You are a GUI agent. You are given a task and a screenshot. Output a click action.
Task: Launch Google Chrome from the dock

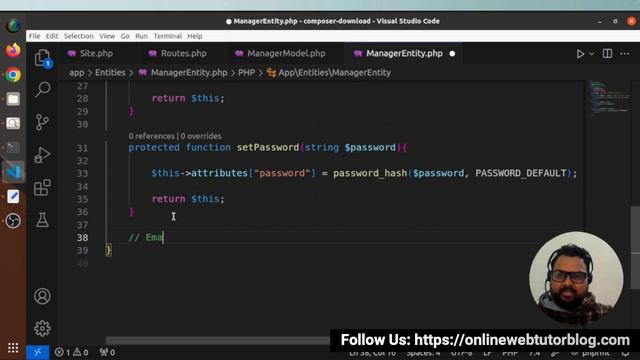(x=13, y=75)
